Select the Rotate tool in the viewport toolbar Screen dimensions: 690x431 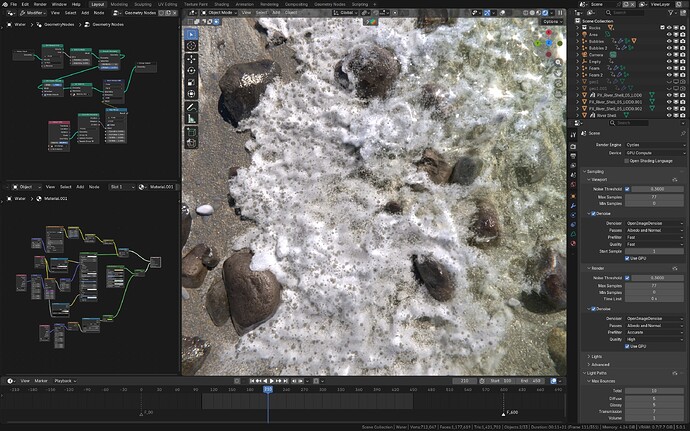click(x=191, y=70)
